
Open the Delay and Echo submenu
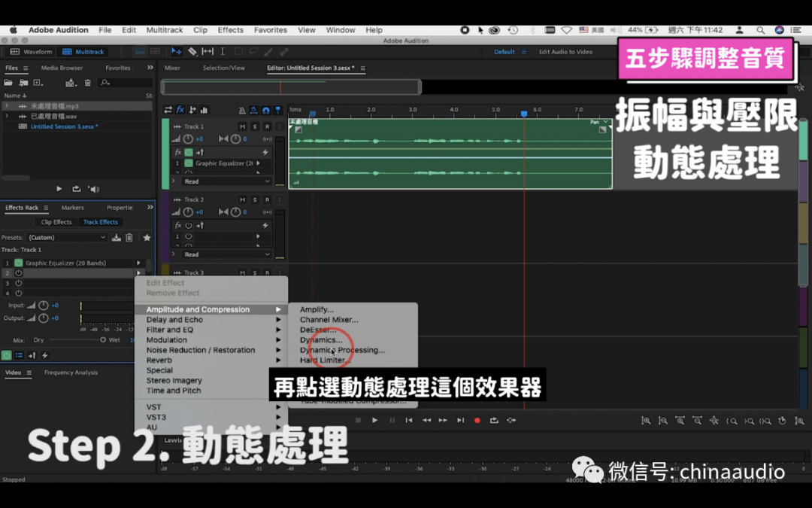211,320
